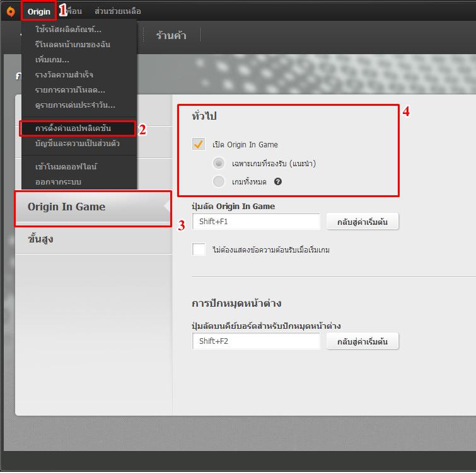Click the ปุ่มลัด Origin In Game label
This screenshot has width=476, height=473.
tap(233, 206)
